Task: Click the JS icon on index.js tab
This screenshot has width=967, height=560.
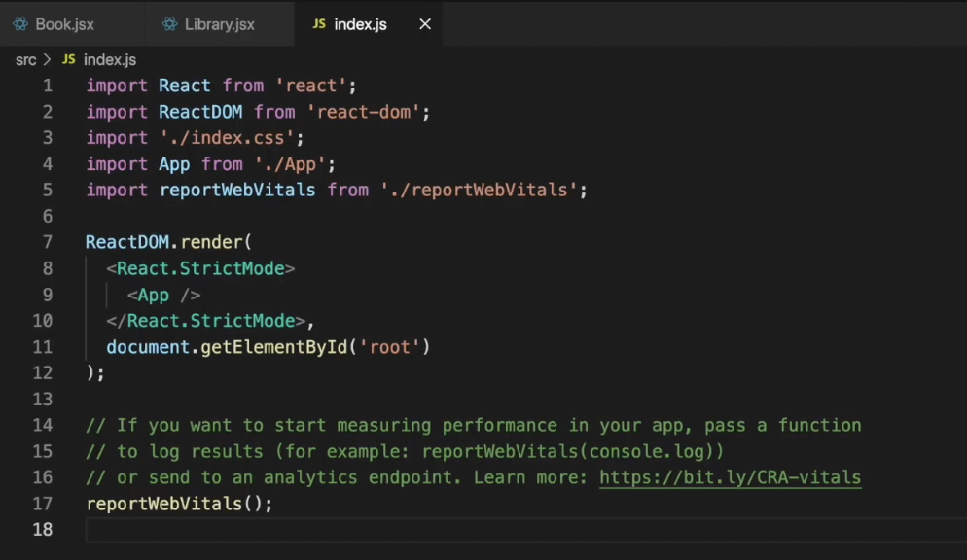Action: pyautogui.click(x=319, y=24)
